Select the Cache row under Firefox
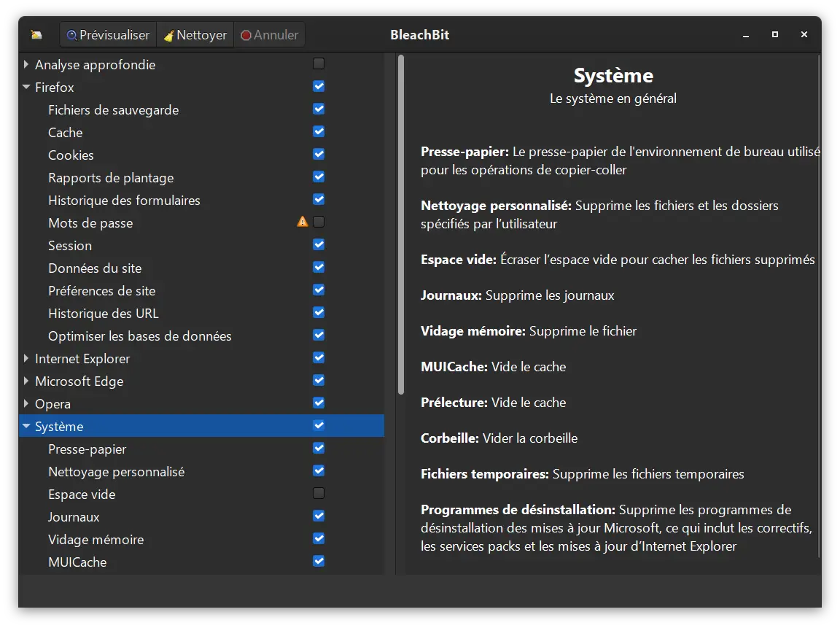The image size is (840, 628). (201, 132)
